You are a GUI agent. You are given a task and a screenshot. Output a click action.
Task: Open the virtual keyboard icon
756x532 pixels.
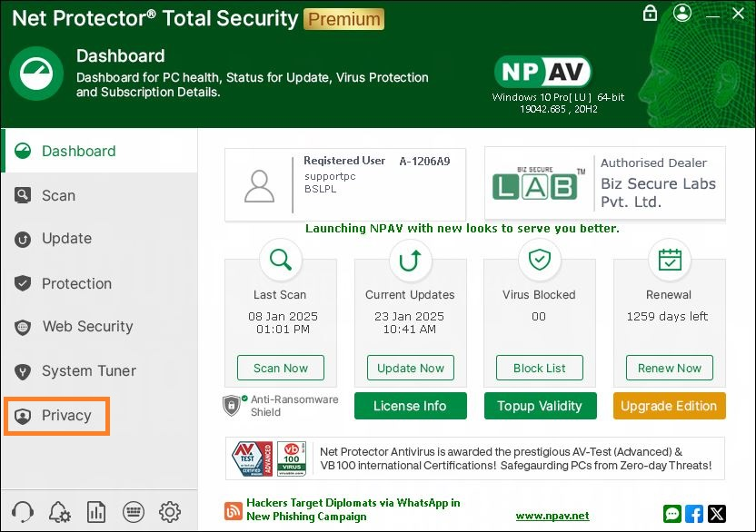[x=134, y=511]
